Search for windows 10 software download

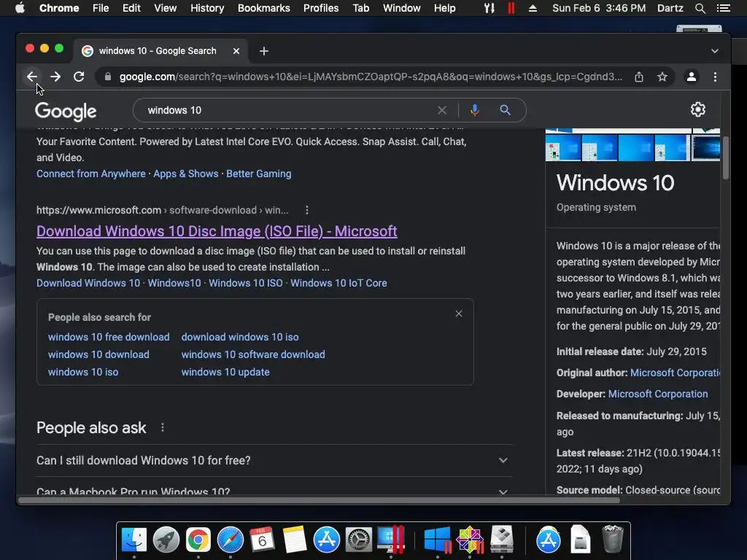(253, 355)
